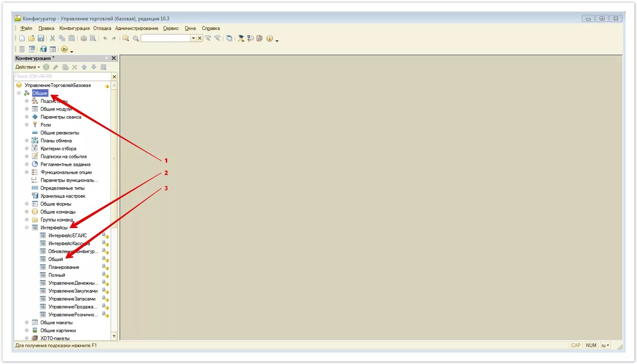This screenshot has width=637, height=364.
Task: Expand the Подсистемы node
Action: (27, 101)
